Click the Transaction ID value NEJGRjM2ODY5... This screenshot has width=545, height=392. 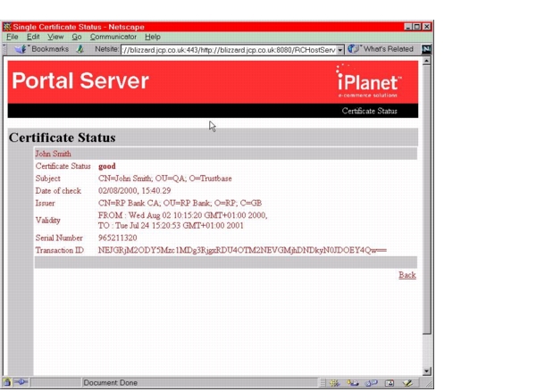(x=242, y=250)
